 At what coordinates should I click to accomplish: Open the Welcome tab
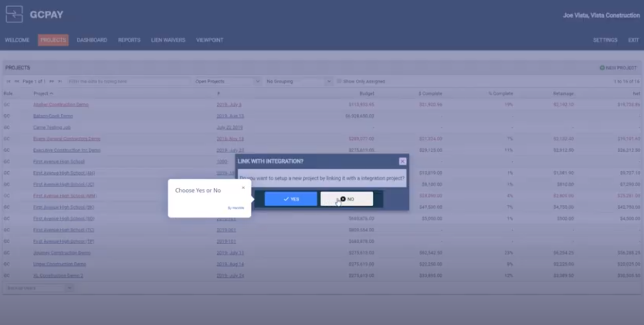coord(17,40)
